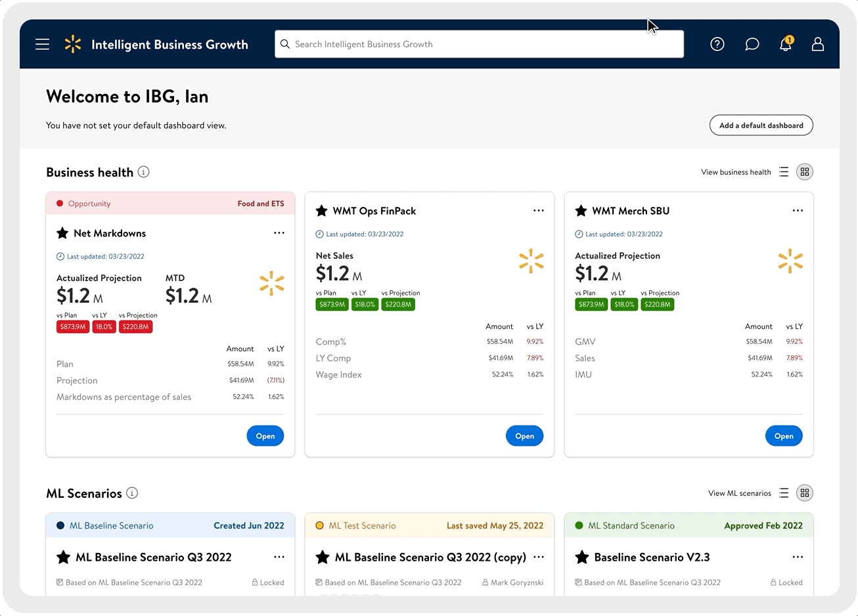Click the ML Scenarios info icon
858x616 pixels.
(x=132, y=493)
